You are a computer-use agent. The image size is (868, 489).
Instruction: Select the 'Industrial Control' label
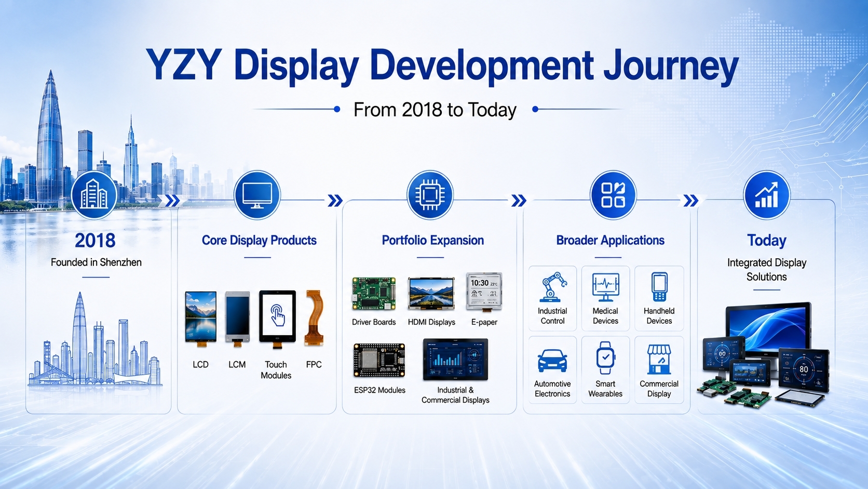coord(552,316)
